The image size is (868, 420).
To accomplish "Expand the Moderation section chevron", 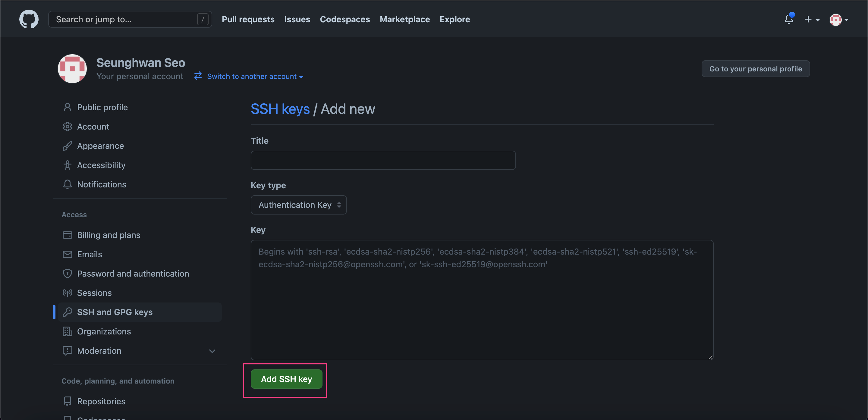I will click(212, 351).
